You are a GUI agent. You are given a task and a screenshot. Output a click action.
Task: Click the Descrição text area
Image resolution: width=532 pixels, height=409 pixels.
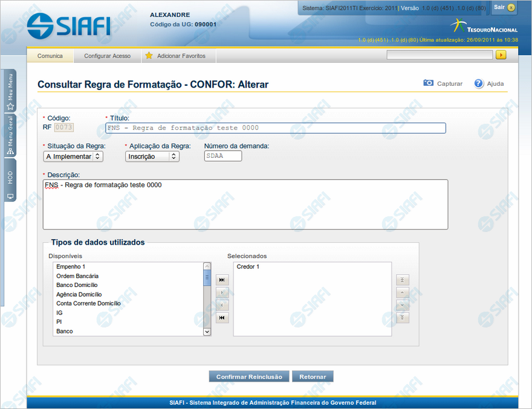(245, 204)
